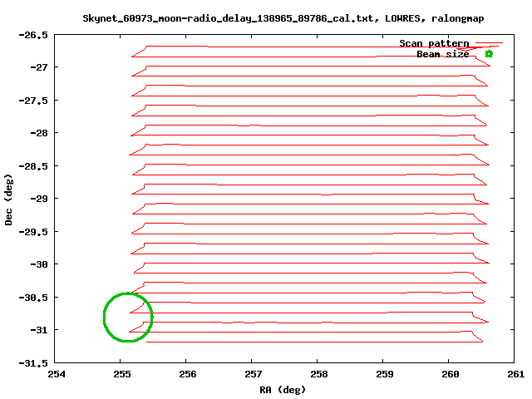Click the -28 tick label on Dec axis
532x399 pixels.
[x=38, y=133]
